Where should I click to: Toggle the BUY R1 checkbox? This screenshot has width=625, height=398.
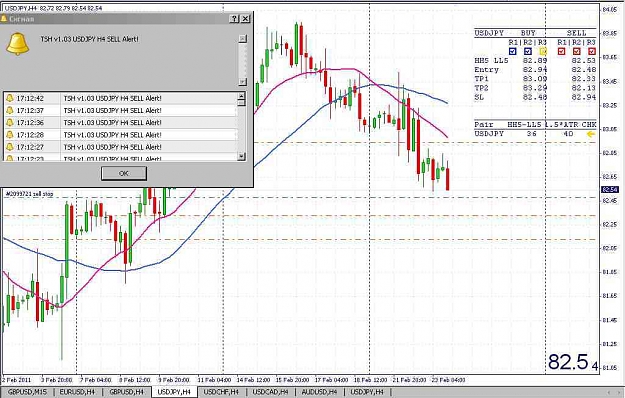click(x=513, y=51)
